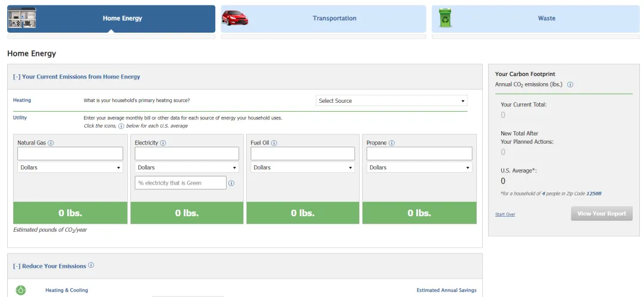Click the info icon beside Propane
Image resolution: width=644 pixels, height=297 pixels.
(392, 143)
